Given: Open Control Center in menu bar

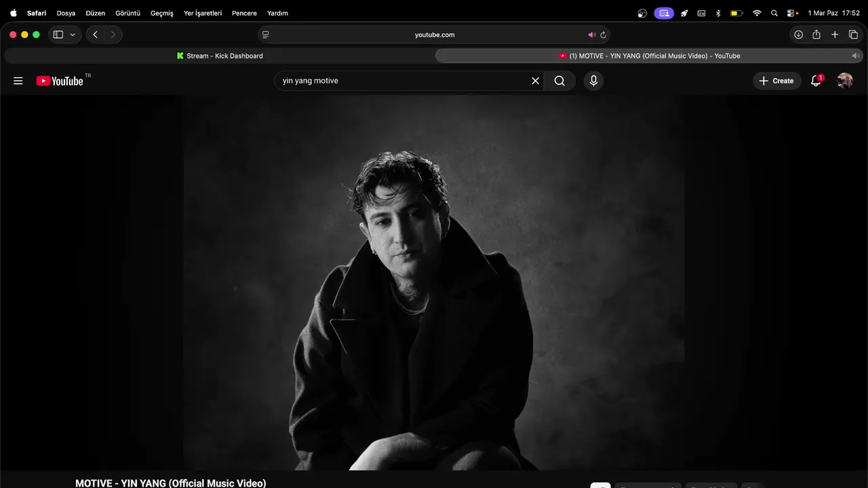Looking at the screenshot, I should coord(792,13).
